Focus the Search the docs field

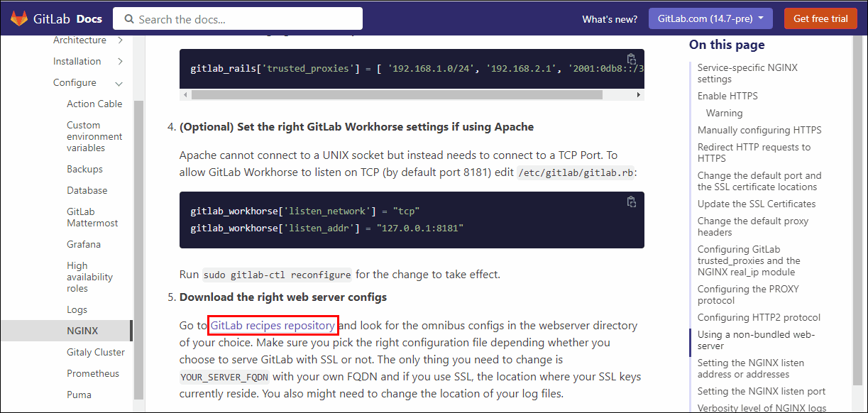tap(238, 19)
